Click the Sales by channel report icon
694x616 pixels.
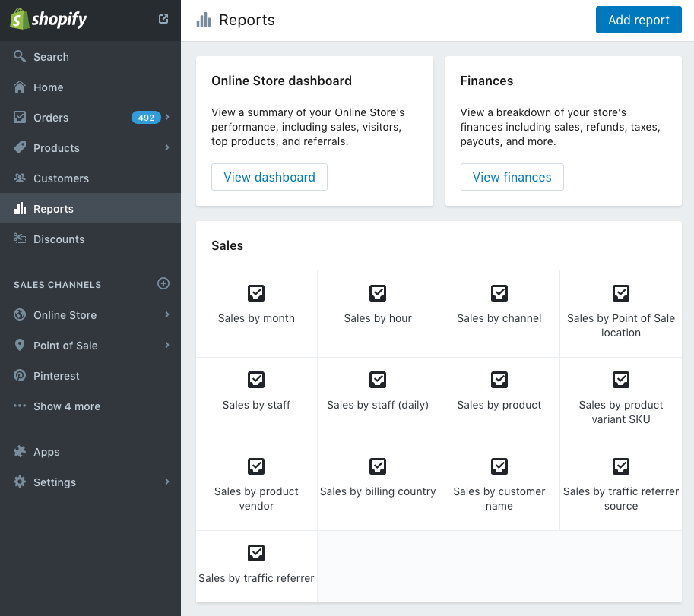tap(499, 293)
